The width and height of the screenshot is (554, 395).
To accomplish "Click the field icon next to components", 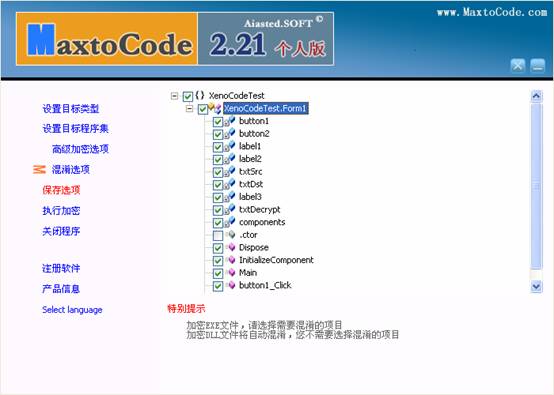I will point(230,222).
